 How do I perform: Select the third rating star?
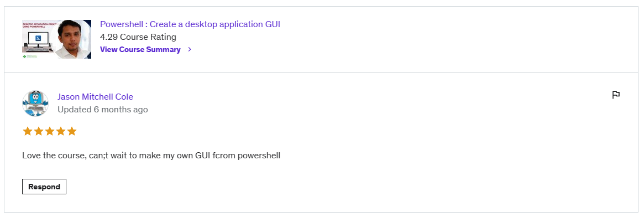[x=50, y=132]
